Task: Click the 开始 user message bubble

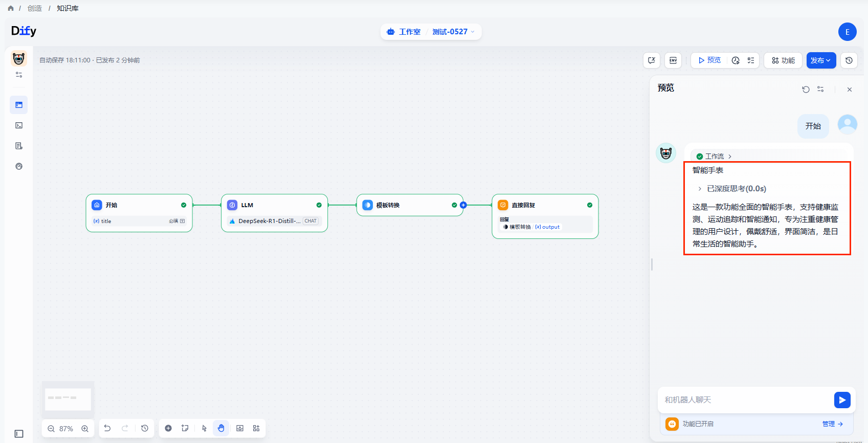Action: click(813, 126)
